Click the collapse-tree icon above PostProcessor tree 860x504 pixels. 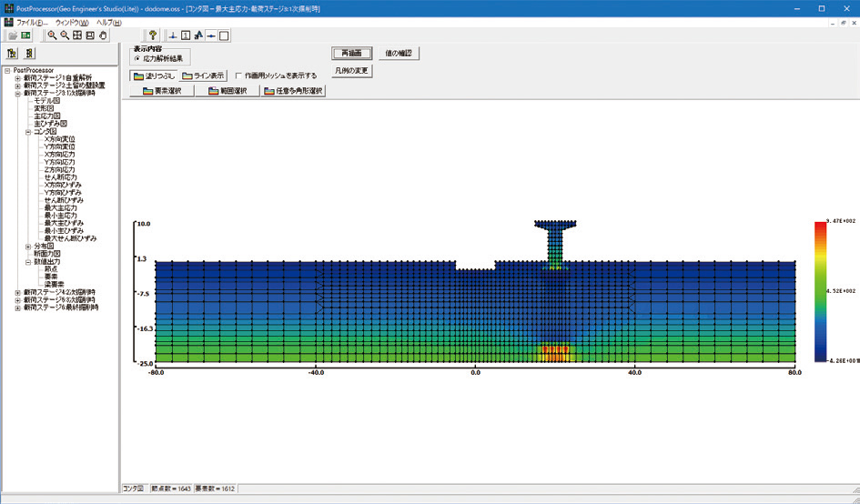pos(30,53)
